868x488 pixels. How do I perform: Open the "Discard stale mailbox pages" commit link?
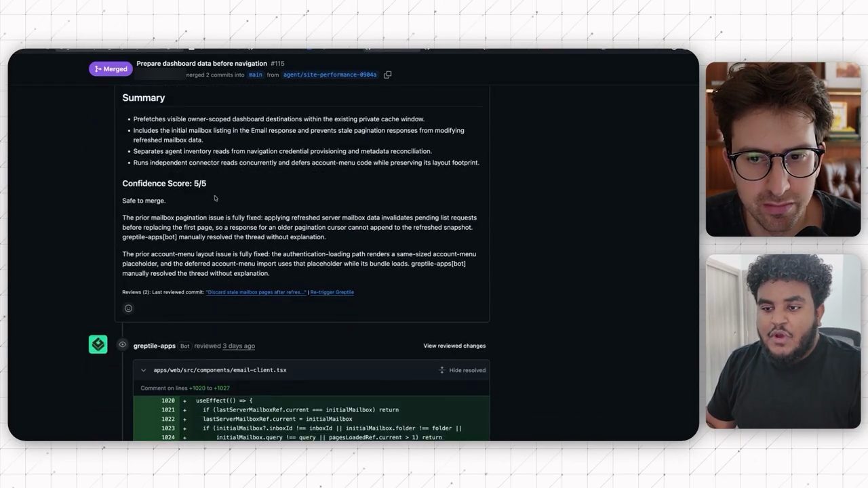pos(256,292)
